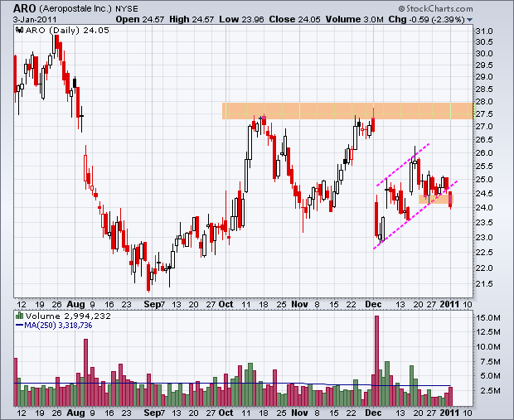This screenshot has width=514, height=420.
Task: Click the Dec label under the price chart
Action: click(373, 304)
